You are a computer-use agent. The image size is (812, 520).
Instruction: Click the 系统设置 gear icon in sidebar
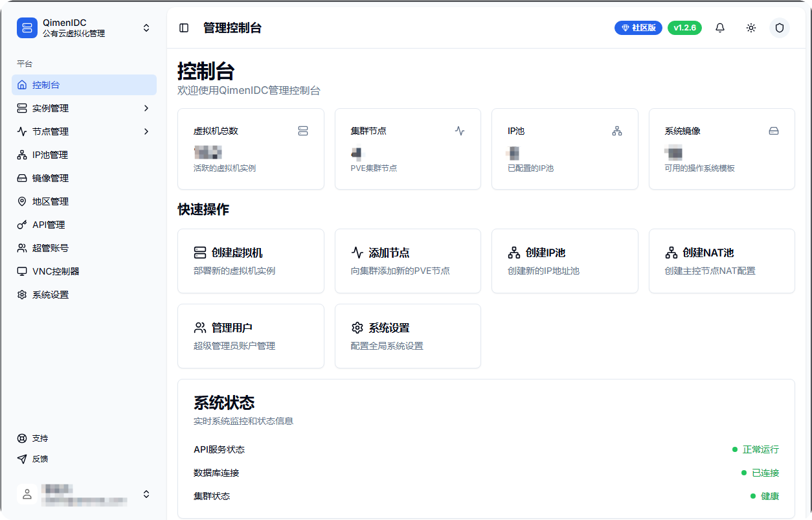click(22, 295)
